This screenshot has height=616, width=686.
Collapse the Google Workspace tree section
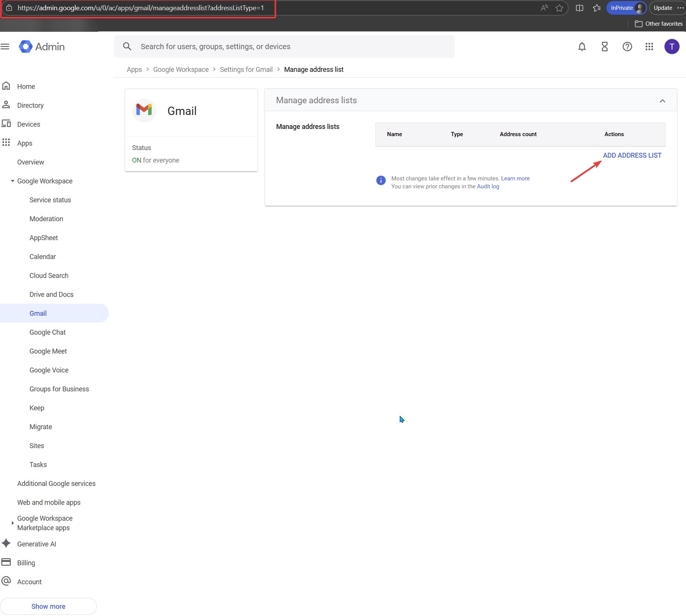coord(12,181)
